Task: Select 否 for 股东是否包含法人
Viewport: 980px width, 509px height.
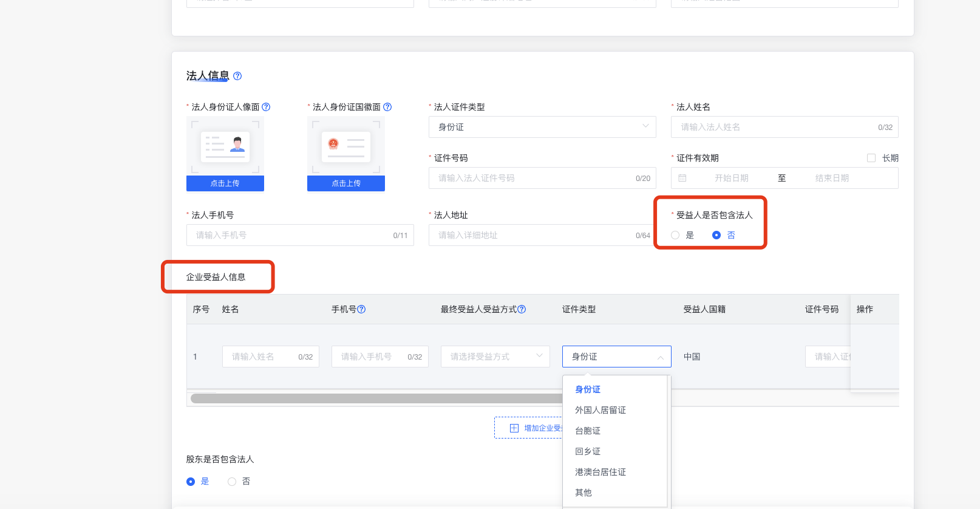Action: (x=232, y=481)
